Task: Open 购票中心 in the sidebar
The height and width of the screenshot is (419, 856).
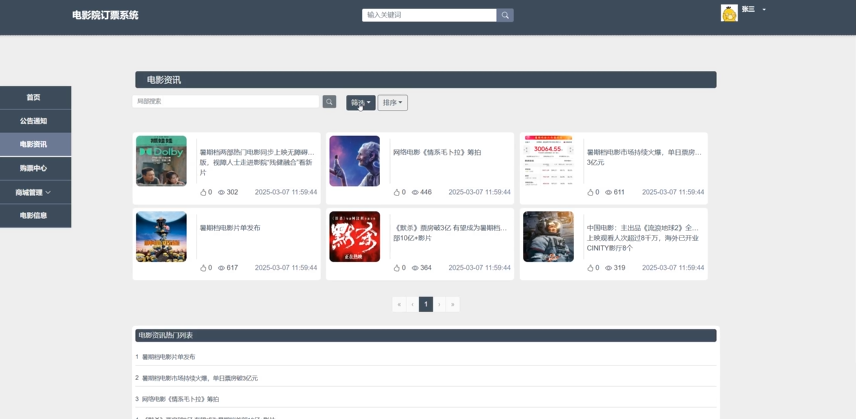Action: 35,169
